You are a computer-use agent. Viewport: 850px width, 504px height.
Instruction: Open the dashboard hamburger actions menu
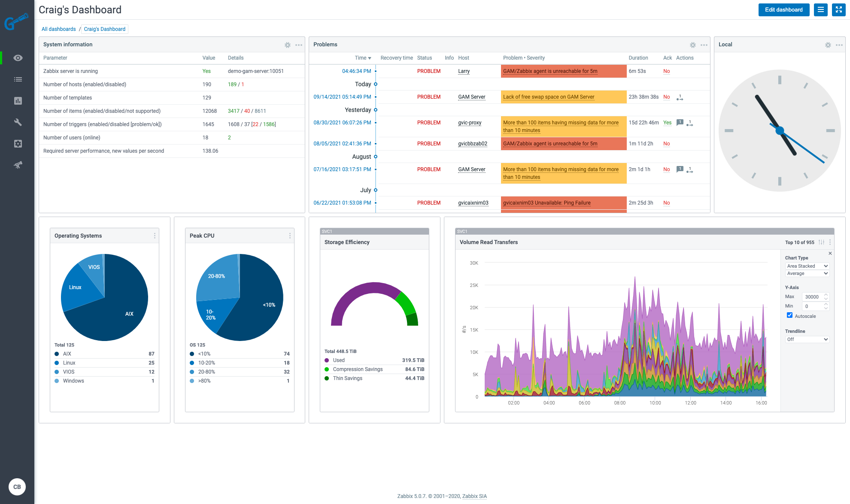(820, 10)
